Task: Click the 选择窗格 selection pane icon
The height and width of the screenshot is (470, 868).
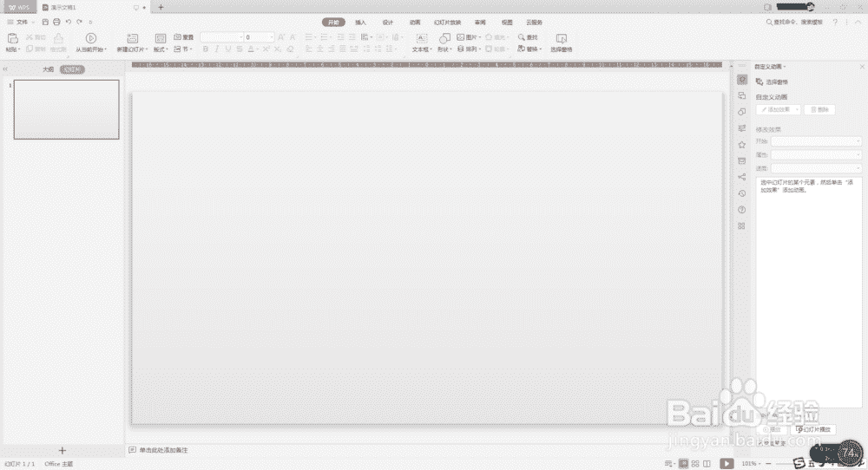Action: 562,38
